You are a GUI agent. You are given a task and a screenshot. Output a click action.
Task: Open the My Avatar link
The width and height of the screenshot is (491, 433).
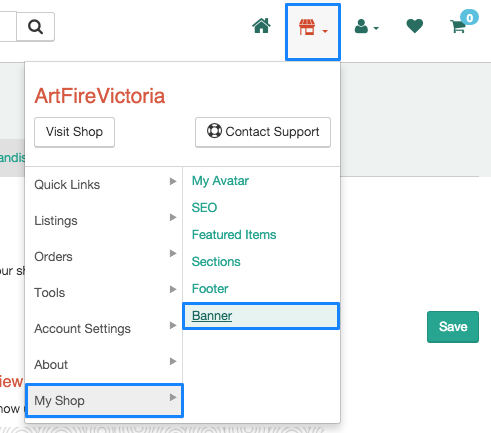pyautogui.click(x=220, y=181)
